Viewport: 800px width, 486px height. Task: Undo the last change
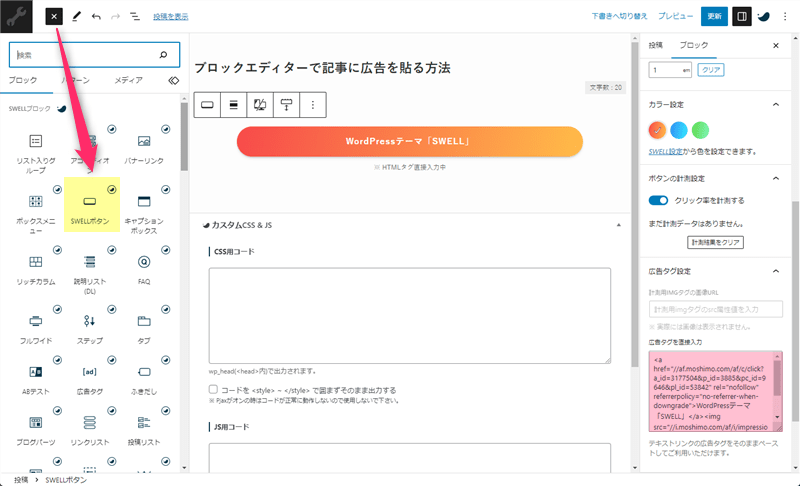[96, 16]
